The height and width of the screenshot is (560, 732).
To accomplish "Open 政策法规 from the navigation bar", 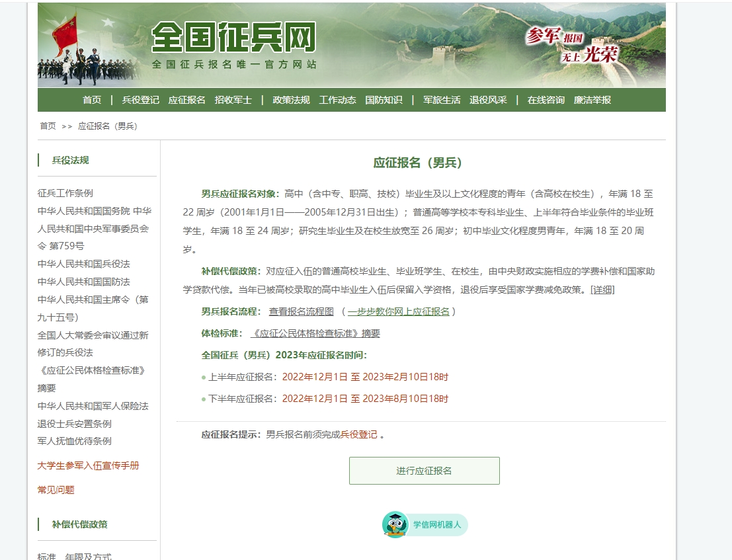I will [291, 100].
